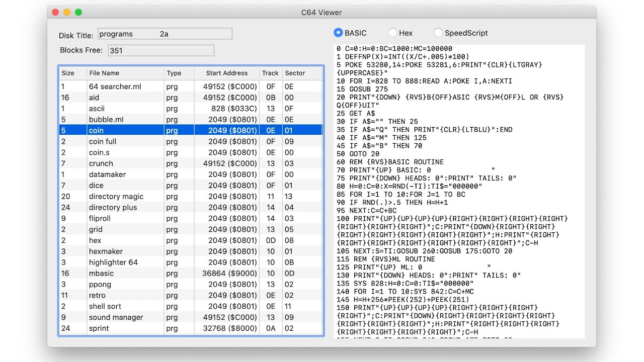Screen dimensions: 644x362
Task: Sort by the Size column header
Action: pyautogui.click(x=72, y=73)
